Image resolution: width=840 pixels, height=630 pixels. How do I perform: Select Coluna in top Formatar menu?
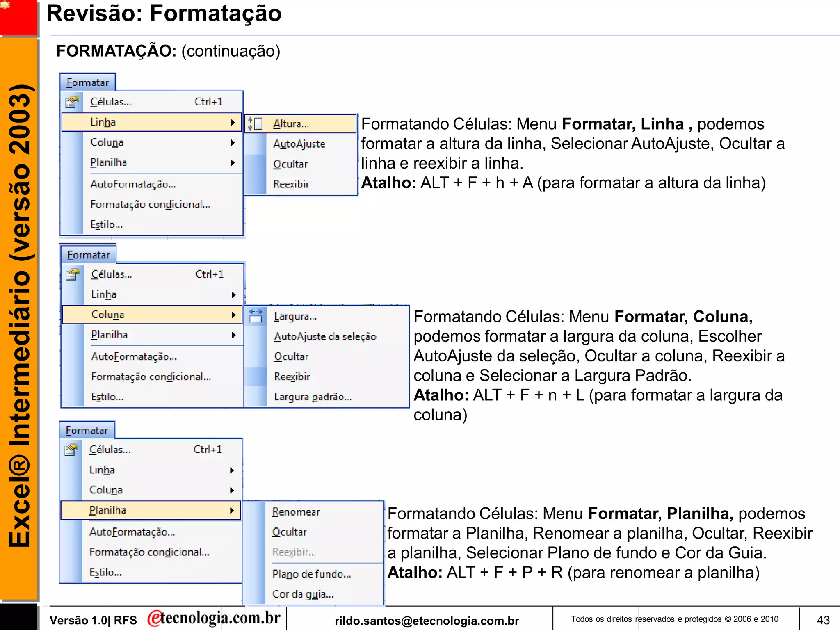click(151, 142)
